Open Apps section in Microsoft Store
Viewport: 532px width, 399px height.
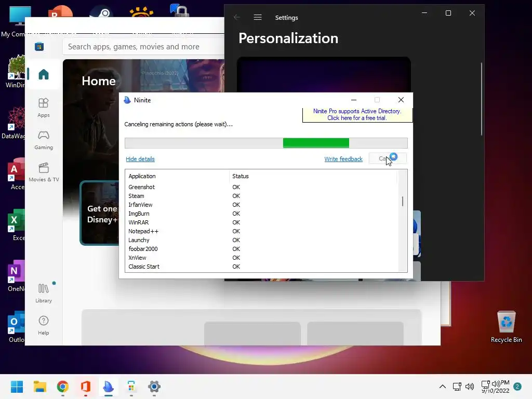click(44, 108)
